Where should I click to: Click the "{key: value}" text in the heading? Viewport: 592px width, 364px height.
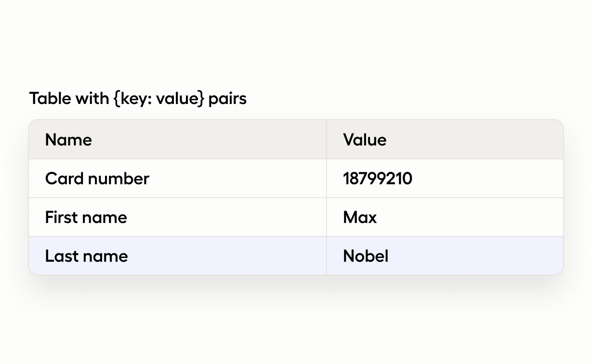[x=159, y=99]
